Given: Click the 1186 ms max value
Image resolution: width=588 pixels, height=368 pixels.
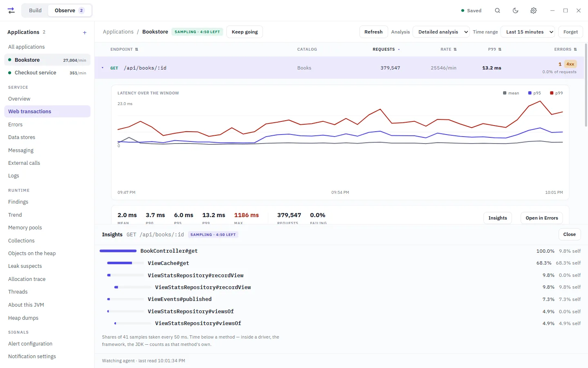Looking at the screenshot, I should tap(246, 215).
